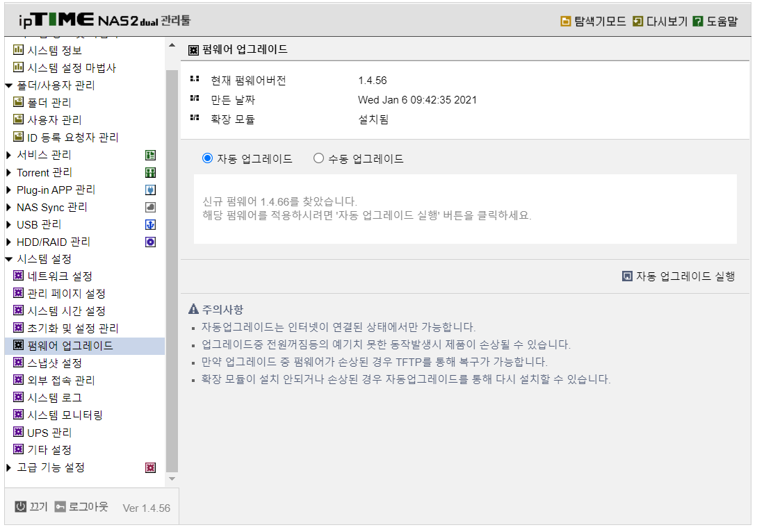Click 설치됨 extension module status
Image resolution: width=757 pixels, height=532 pixels.
[373, 119]
